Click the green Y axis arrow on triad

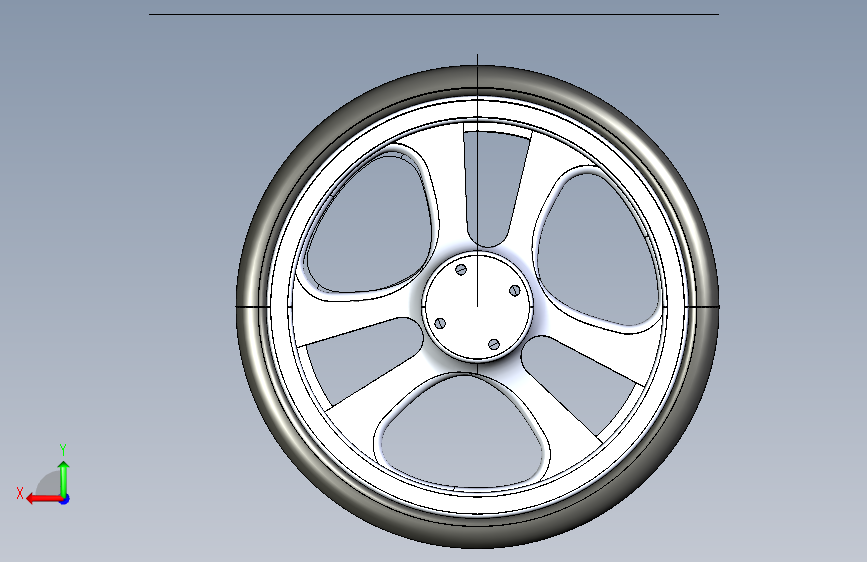pos(64,478)
